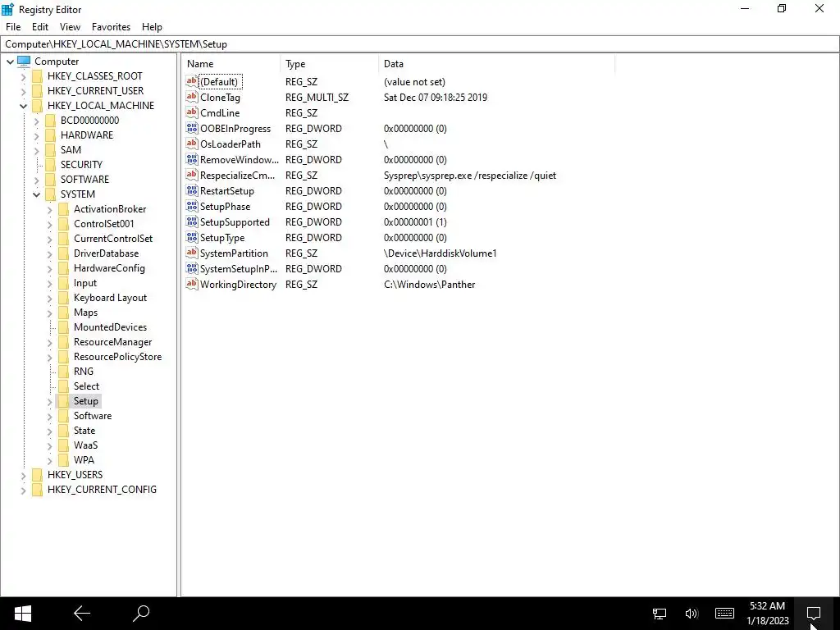Select the HARDWARE key

pyautogui.click(x=87, y=135)
